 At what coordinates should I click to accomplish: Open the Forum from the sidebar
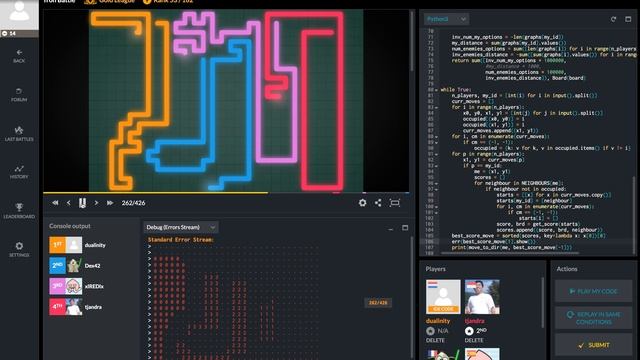point(19,95)
